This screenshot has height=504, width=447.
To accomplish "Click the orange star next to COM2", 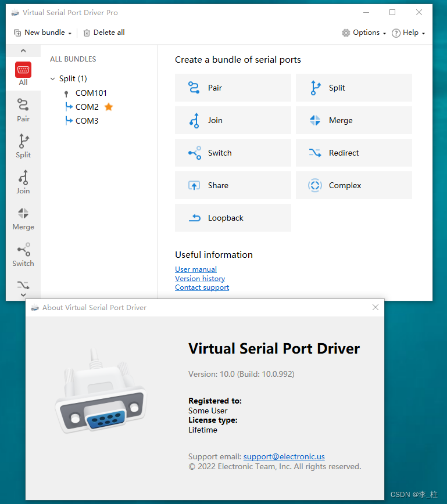I will 109,107.
